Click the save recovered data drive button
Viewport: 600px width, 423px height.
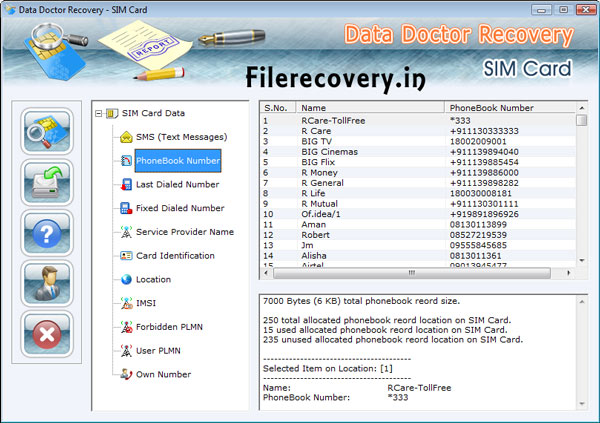point(47,182)
